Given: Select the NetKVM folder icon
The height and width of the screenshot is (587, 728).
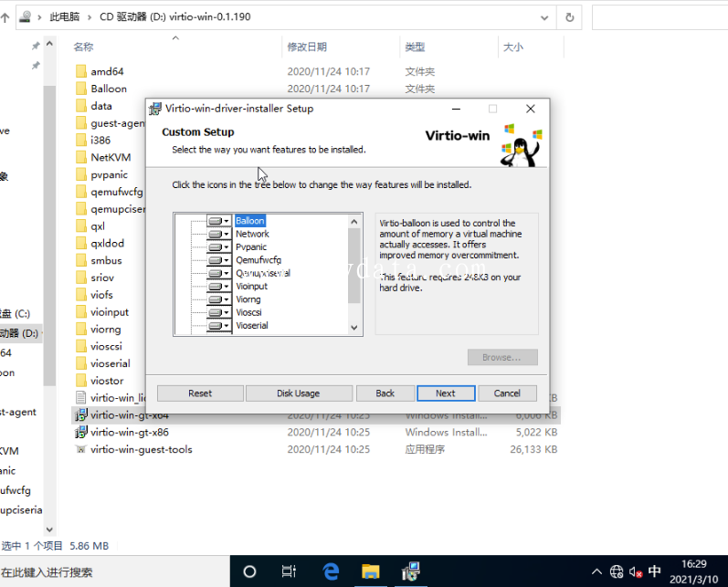Looking at the screenshot, I should (x=81, y=157).
